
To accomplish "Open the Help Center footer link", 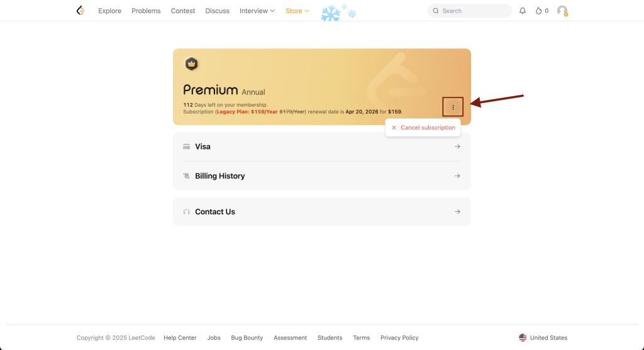I will click(x=180, y=337).
